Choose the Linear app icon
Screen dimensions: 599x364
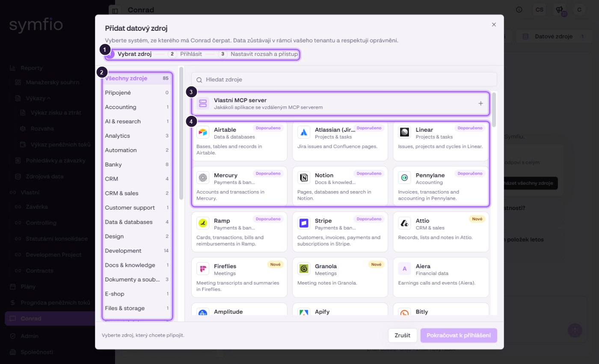click(405, 133)
